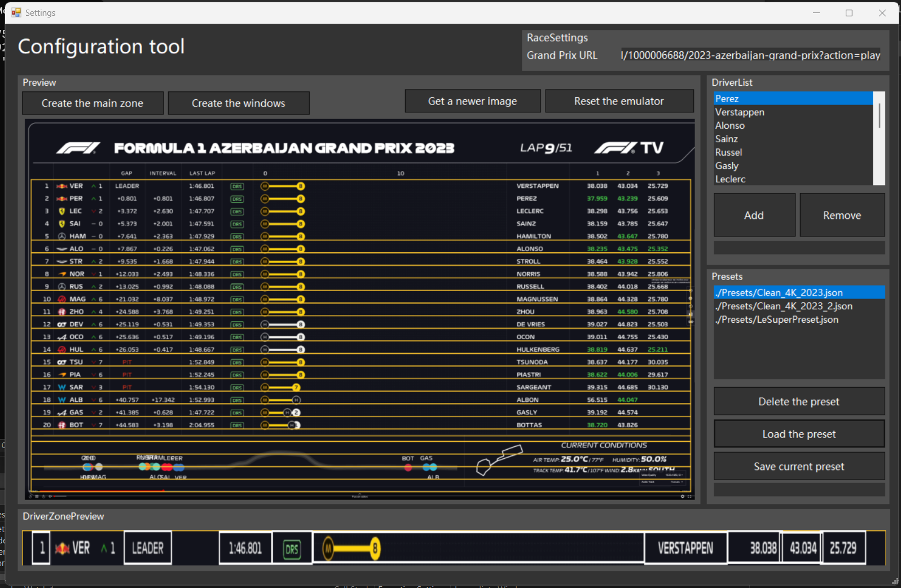
Task: Click the LAP 9/51 counter in the preview
Action: [546, 148]
